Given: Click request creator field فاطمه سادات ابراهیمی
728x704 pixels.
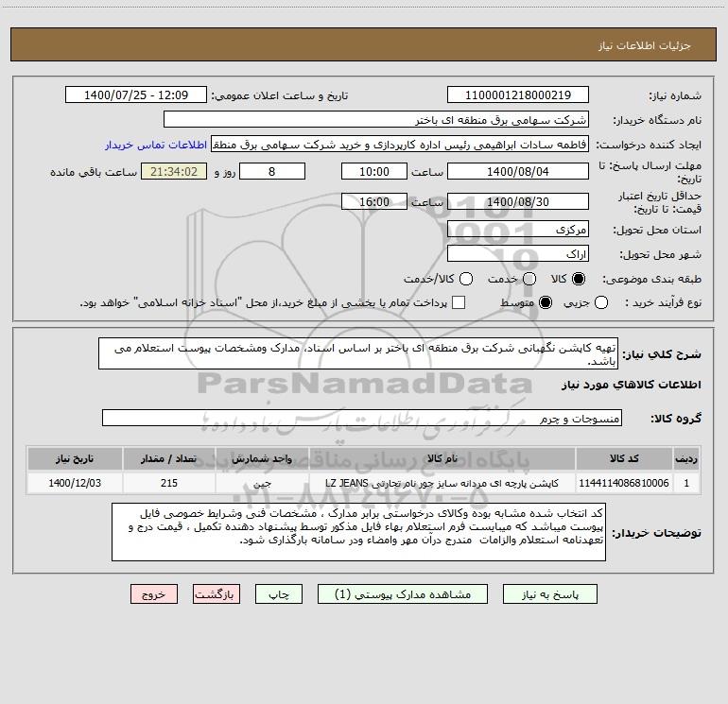Looking at the screenshot, I should pos(400,145).
